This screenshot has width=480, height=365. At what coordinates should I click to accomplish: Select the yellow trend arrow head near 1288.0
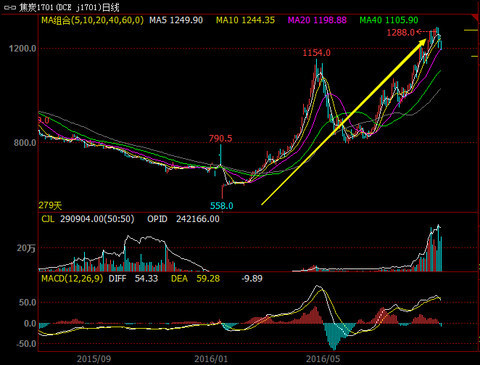422,42
